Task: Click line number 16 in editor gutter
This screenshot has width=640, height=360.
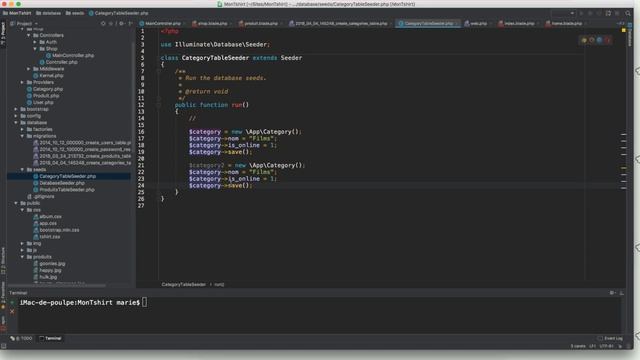Action: coord(141,132)
